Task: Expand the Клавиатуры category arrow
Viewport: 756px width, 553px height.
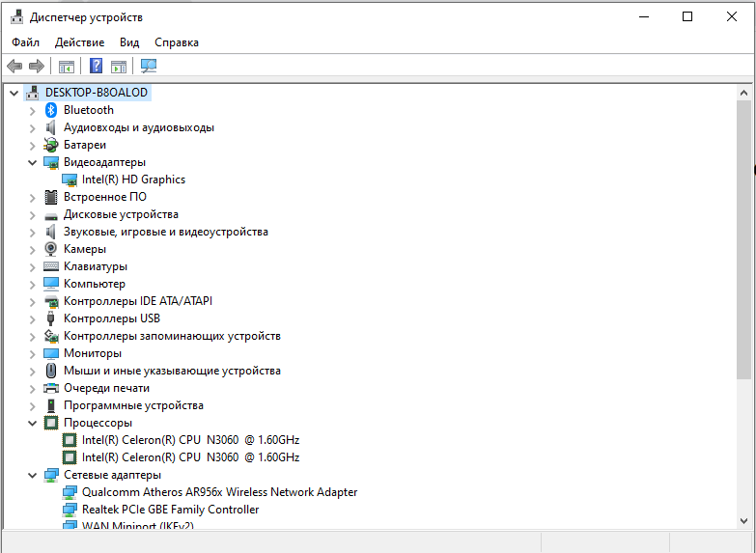Action: tap(32, 266)
